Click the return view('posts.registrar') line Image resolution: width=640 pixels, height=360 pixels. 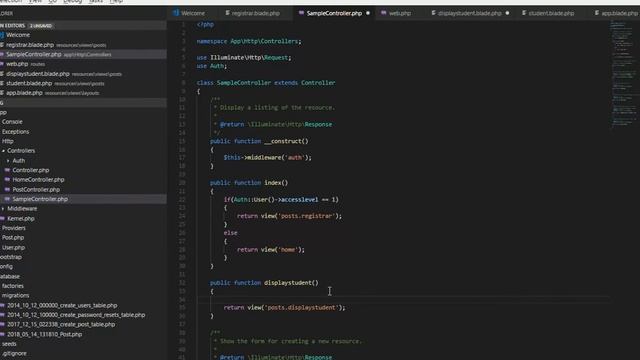coord(289,216)
